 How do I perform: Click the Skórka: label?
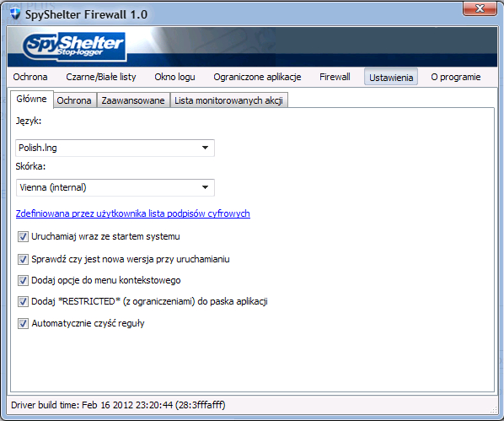[30, 166]
